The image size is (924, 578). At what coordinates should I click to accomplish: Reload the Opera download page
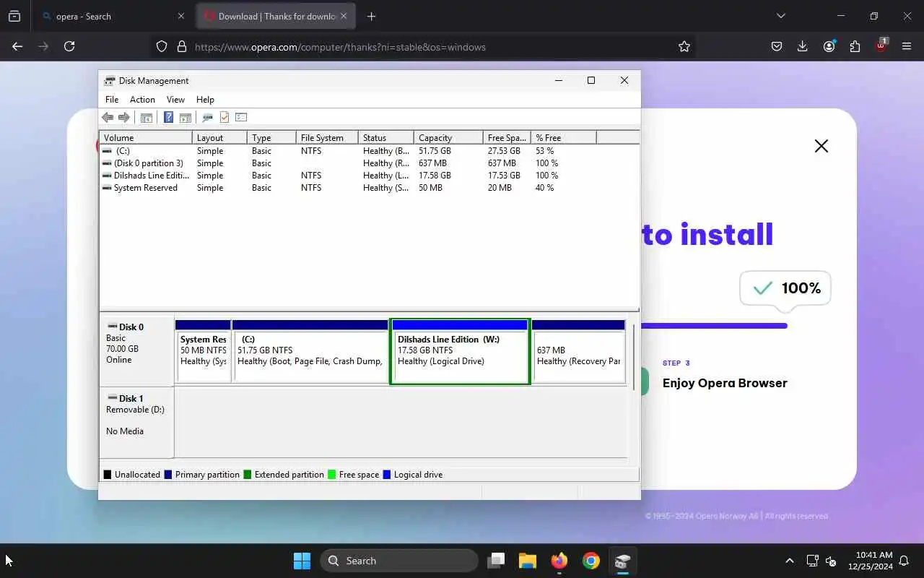(x=69, y=46)
